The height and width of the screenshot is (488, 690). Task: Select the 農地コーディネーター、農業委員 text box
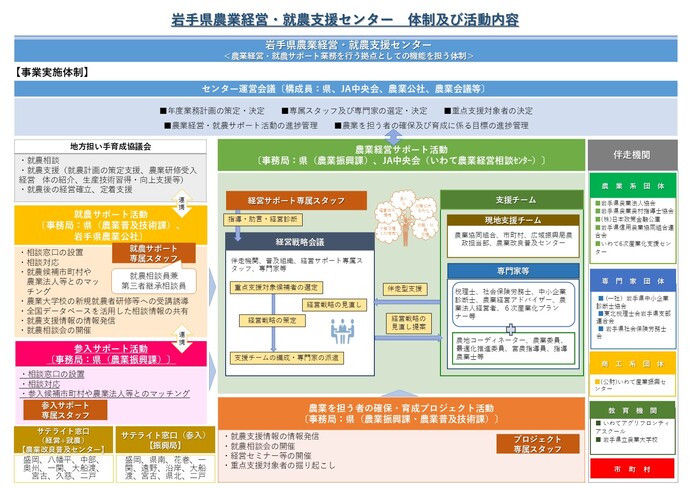coord(514,349)
